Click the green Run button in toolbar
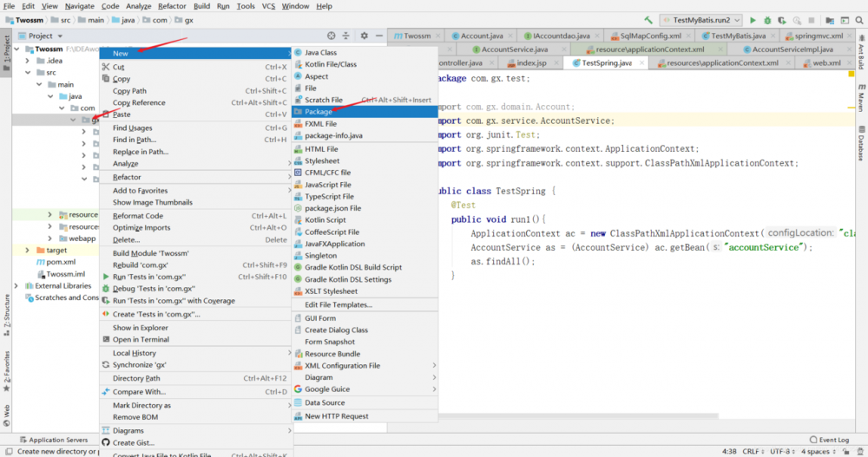 coord(753,20)
